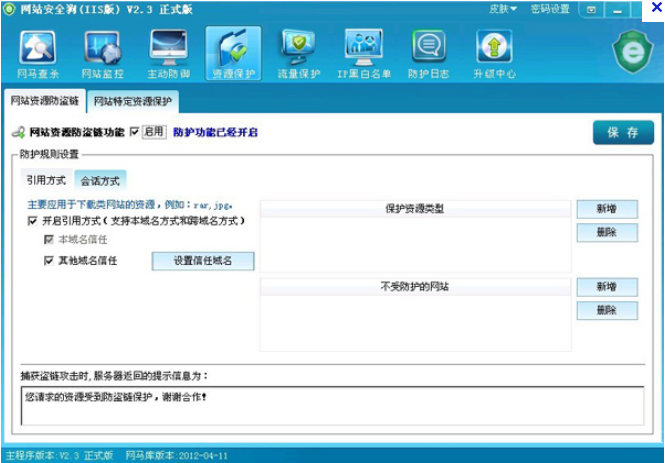
Task: Open the 流量保护 traffic protection icon
Action: click(298, 53)
